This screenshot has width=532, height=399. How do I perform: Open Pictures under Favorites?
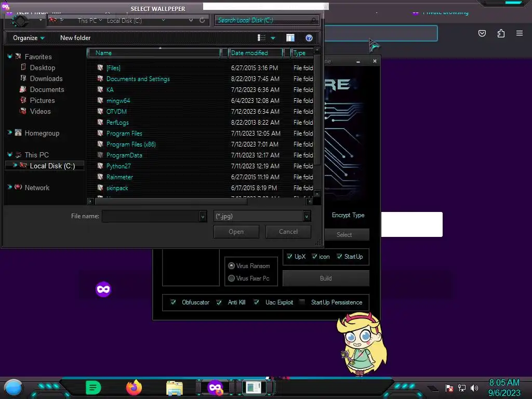pos(42,100)
